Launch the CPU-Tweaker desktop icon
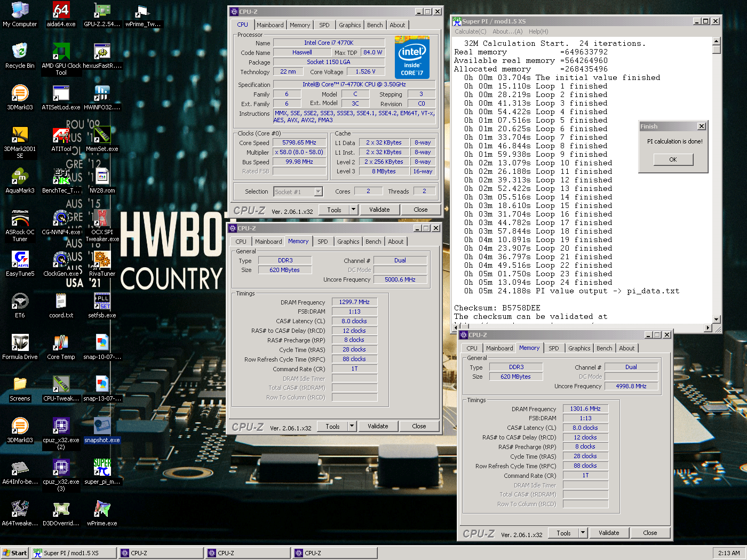 pos(61,389)
